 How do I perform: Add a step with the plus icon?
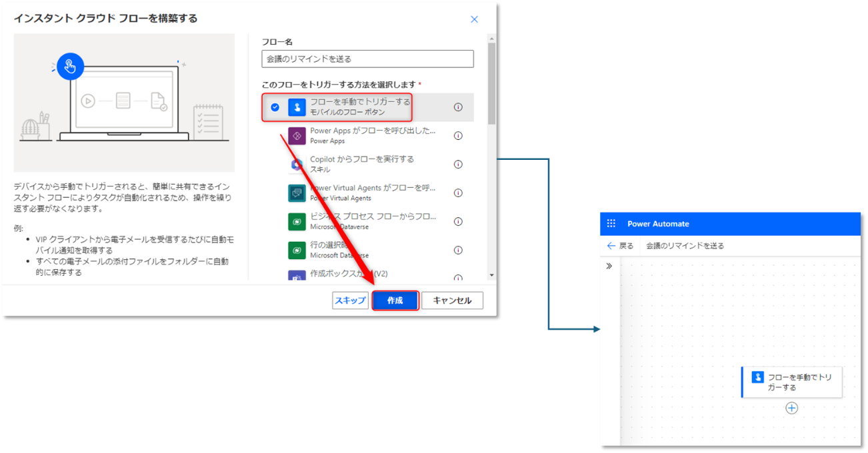(x=791, y=408)
